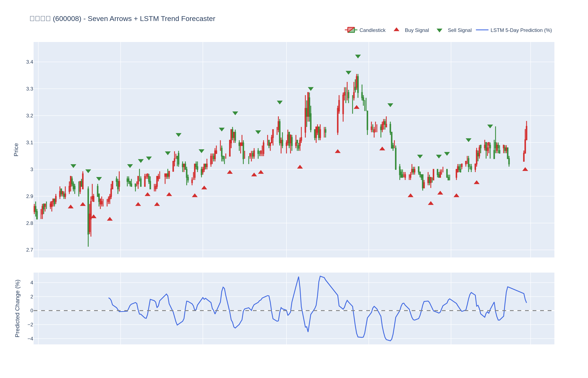Screen dimensions: 588x378
Task: Click the chart title Seven Arrows + LSTM Trend Forecaster
Action: click(151, 19)
